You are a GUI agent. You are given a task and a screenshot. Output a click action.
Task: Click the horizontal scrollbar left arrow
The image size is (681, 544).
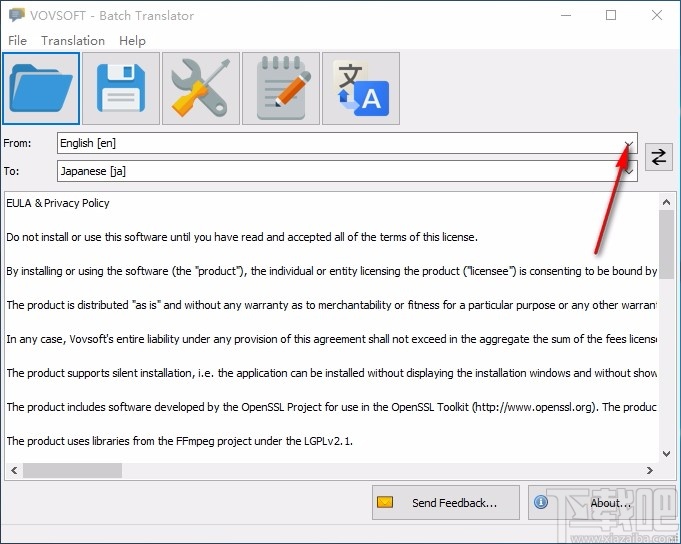pos(14,470)
